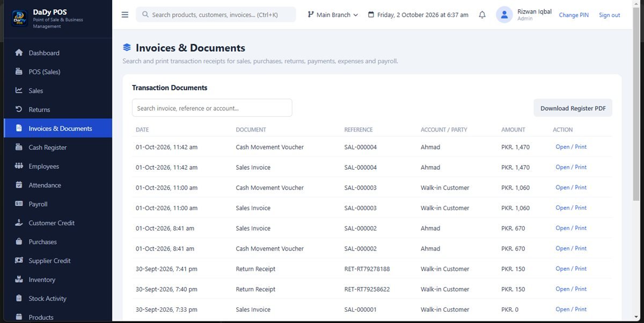Open the Inventory menu item
The image size is (644, 323).
tap(58, 279)
